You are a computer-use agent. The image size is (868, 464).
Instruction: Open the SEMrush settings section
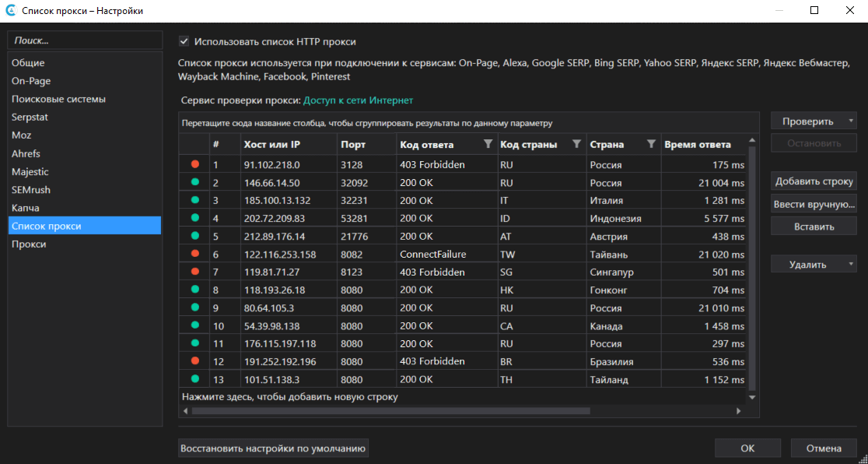[x=84, y=190]
